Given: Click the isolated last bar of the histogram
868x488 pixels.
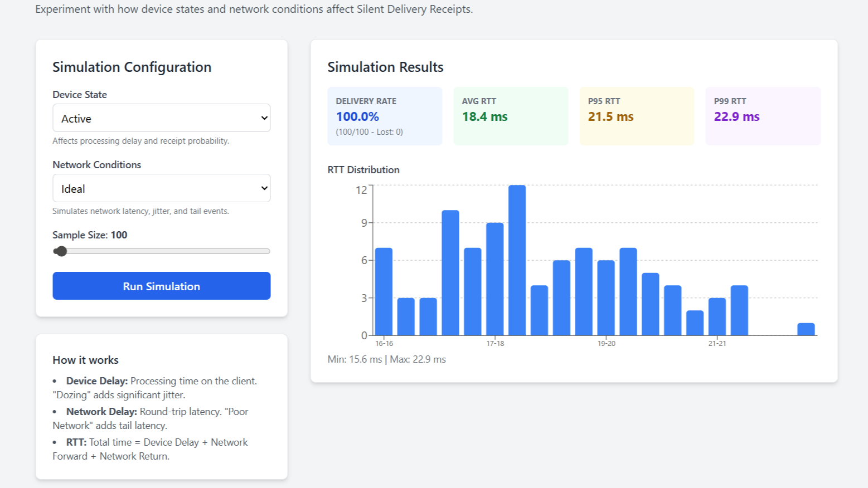Looking at the screenshot, I should (806, 329).
